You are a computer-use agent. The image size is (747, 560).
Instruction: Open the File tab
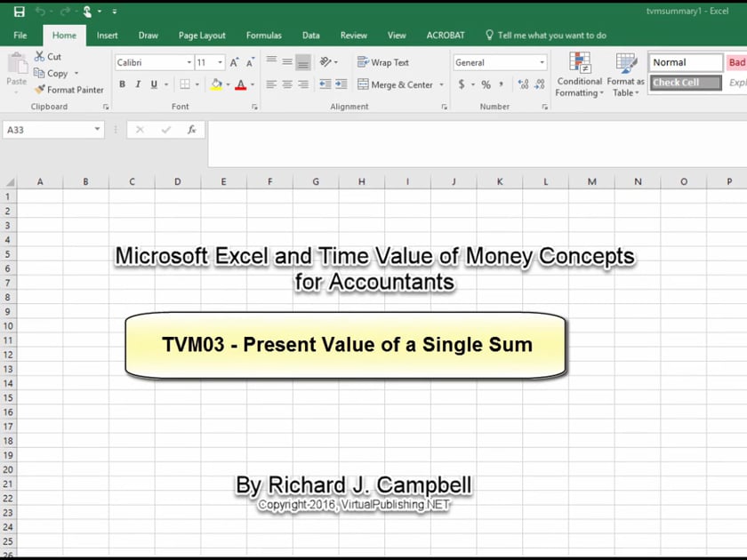click(20, 36)
